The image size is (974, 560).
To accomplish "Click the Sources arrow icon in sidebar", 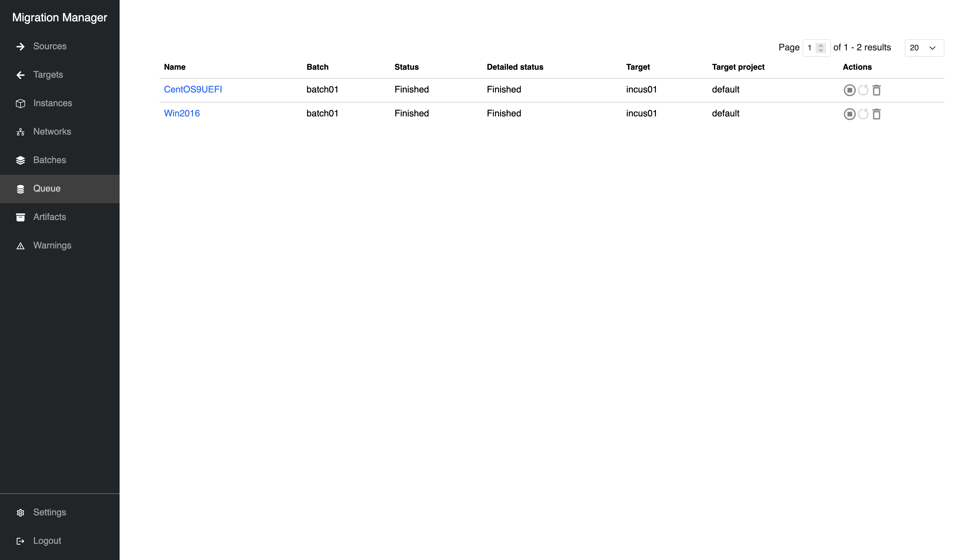I will 21,47.
